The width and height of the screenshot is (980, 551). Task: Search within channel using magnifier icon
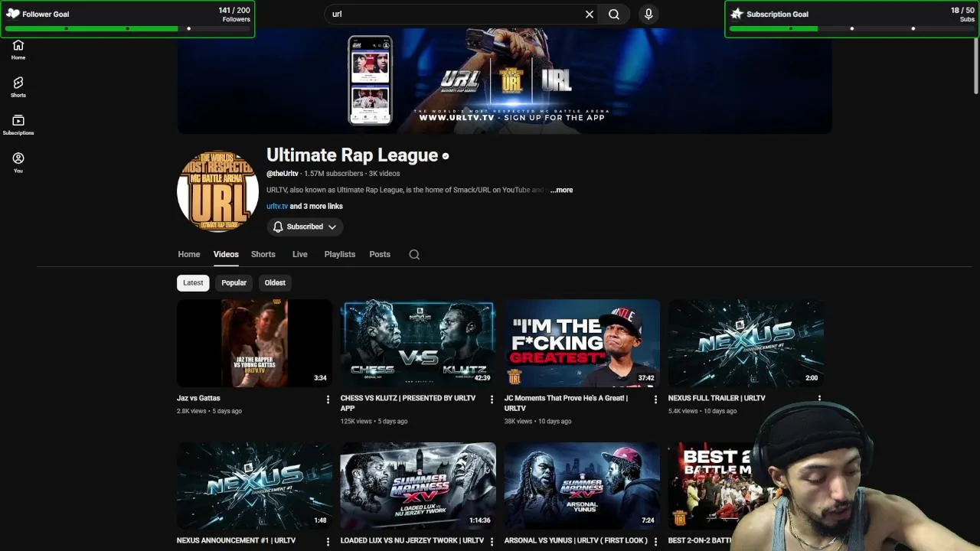coord(414,254)
